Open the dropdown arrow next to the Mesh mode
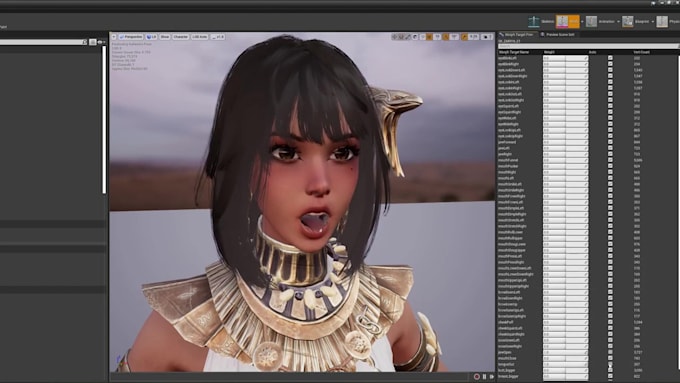The height and width of the screenshot is (383, 680). pyautogui.click(x=582, y=22)
